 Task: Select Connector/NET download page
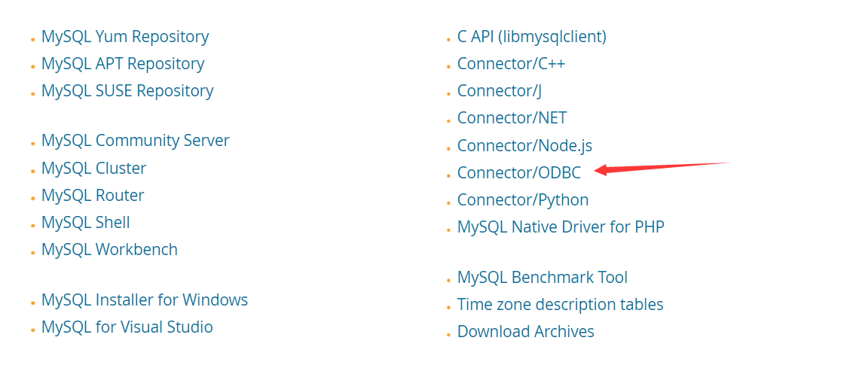512,118
